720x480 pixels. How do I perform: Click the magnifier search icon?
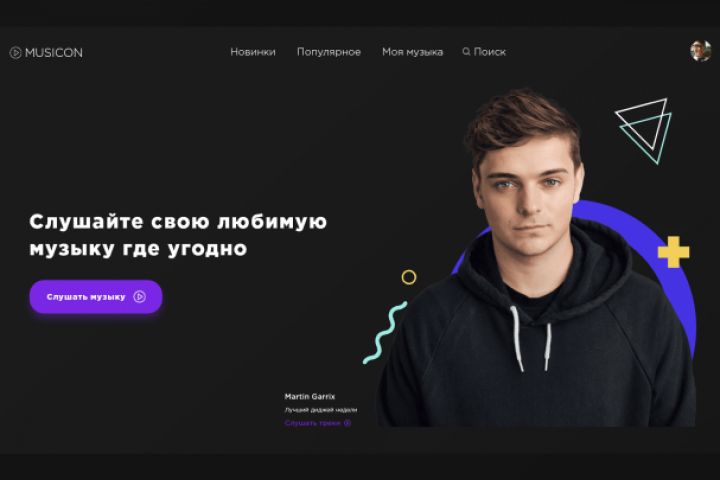click(466, 52)
